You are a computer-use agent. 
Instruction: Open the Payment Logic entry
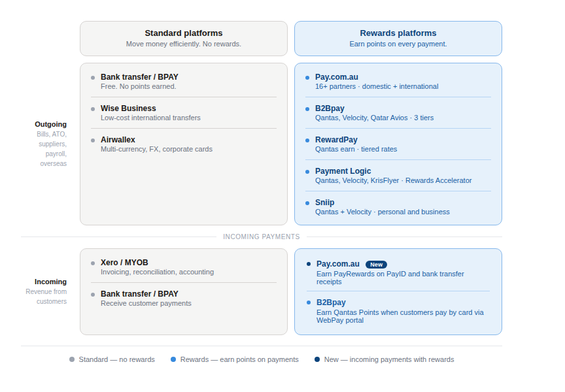click(398, 175)
